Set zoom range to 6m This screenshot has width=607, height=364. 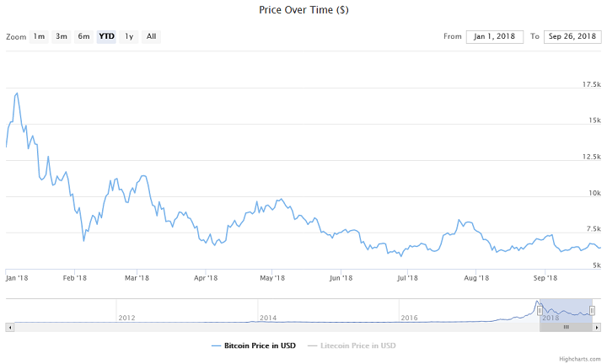tap(83, 37)
